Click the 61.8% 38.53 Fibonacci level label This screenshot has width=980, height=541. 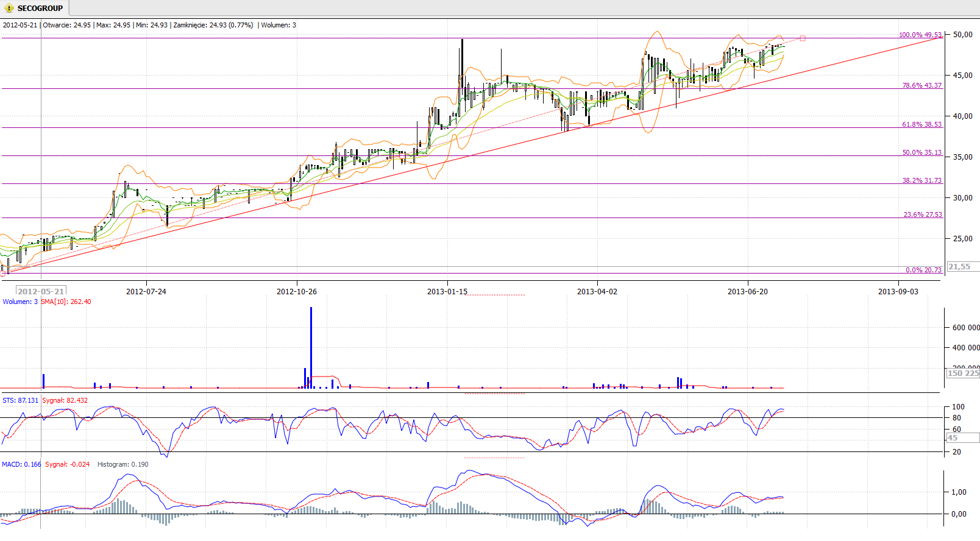pyautogui.click(x=921, y=124)
